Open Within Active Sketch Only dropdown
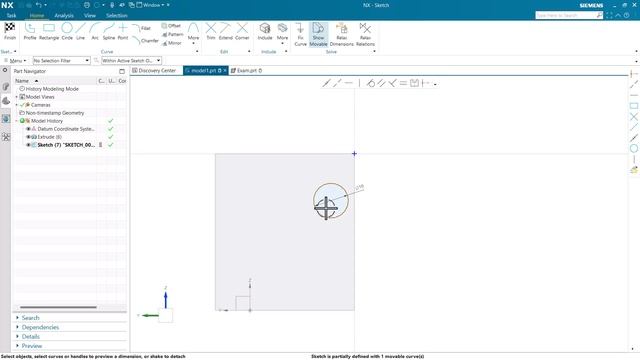The image size is (640, 360). (131, 60)
